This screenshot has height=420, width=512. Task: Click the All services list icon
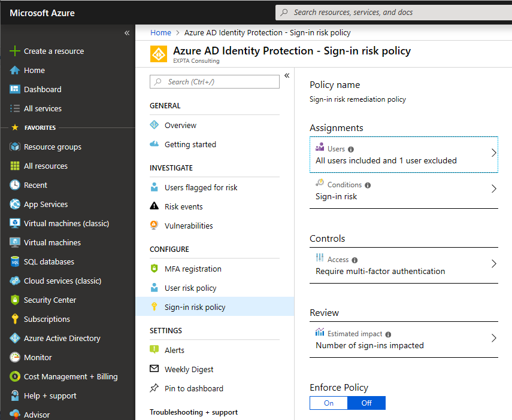coord(15,108)
